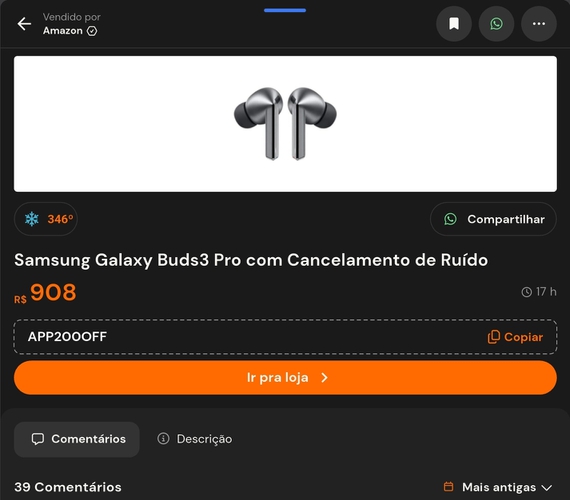The width and height of the screenshot is (570, 500).
Task: Click the chevron beside Mais antigas
Action: click(547, 488)
